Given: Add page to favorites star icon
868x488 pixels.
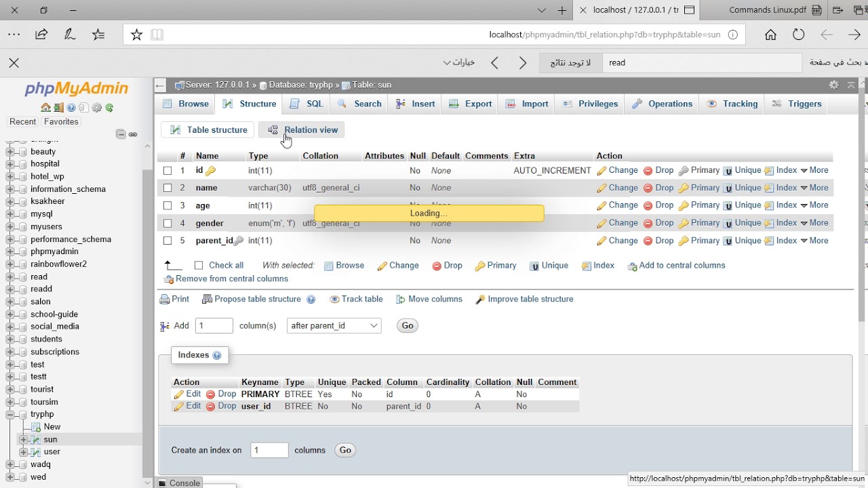Looking at the screenshot, I should pyautogui.click(x=136, y=35).
